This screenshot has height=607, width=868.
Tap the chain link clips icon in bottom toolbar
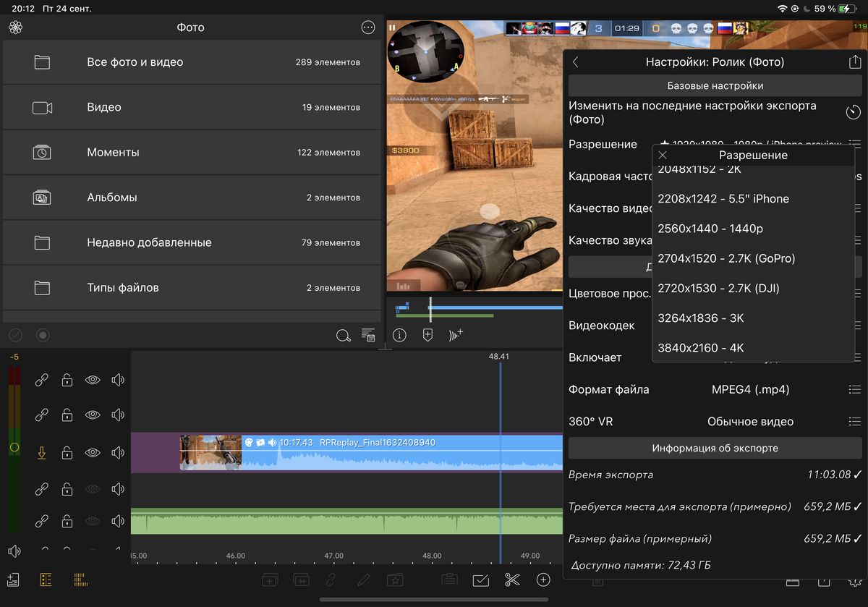click(331, 580)
